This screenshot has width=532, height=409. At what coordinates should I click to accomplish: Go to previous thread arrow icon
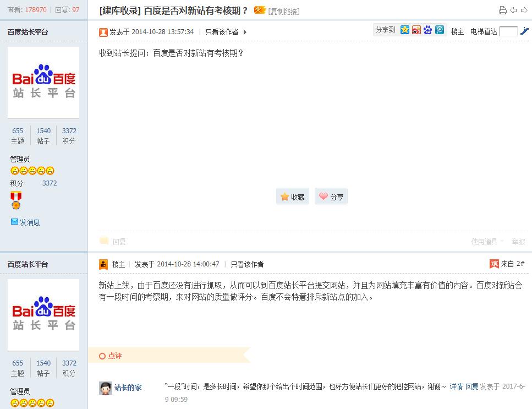(513, 10)
